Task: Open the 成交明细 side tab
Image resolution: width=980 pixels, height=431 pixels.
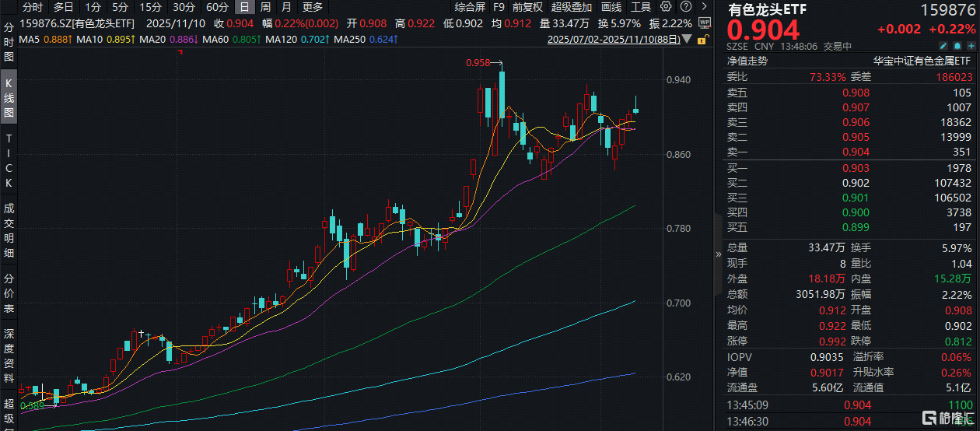Action: tap(9, 230)
